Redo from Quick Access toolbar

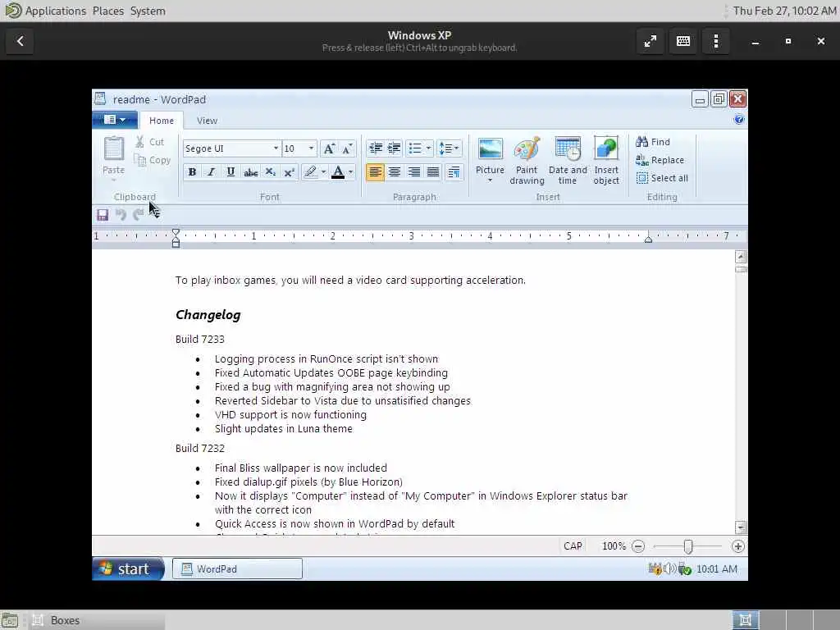pos(138,216)
